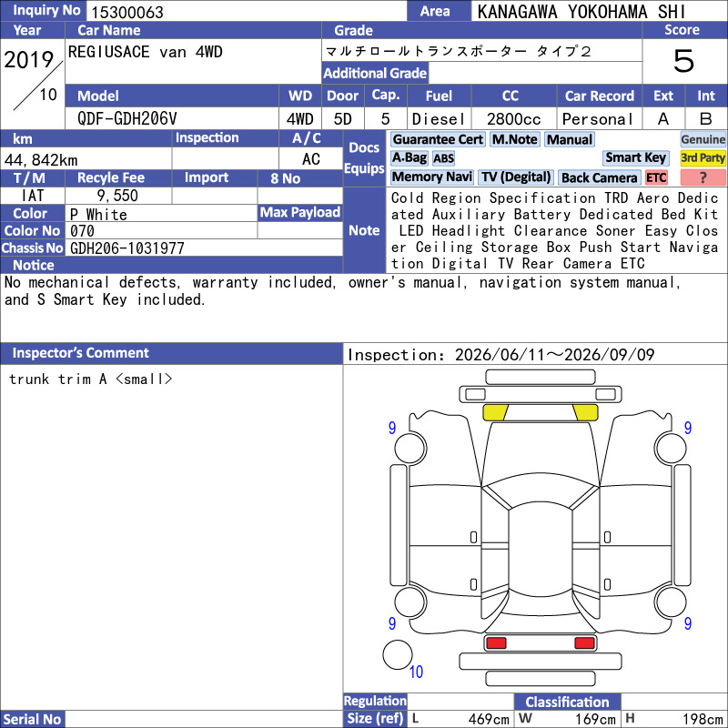Viewport: 728px width, 728px height.
Task: Select the chassis number GDH206-1031977
Action: point(126,248)
